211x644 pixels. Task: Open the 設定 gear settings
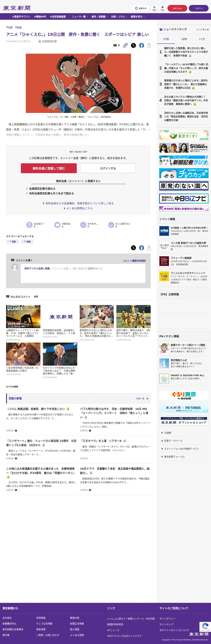pos(163,8)
